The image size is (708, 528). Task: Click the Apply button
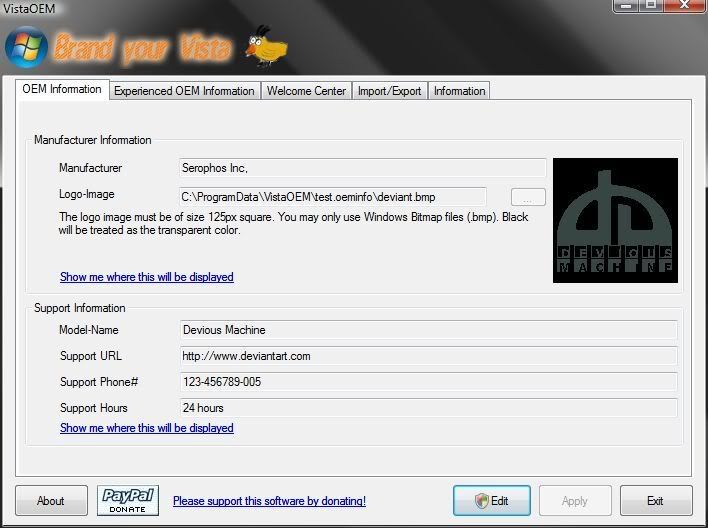point(575,500)
